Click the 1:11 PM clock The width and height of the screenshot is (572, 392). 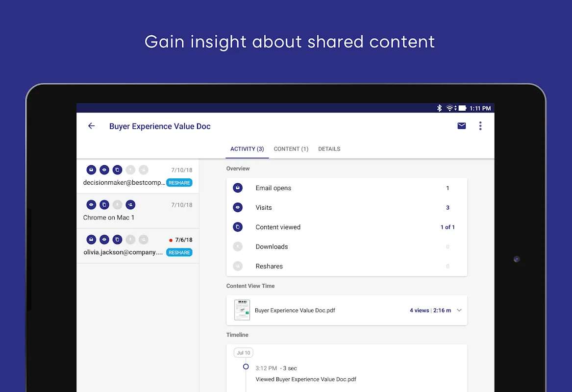tap(480, 108)
